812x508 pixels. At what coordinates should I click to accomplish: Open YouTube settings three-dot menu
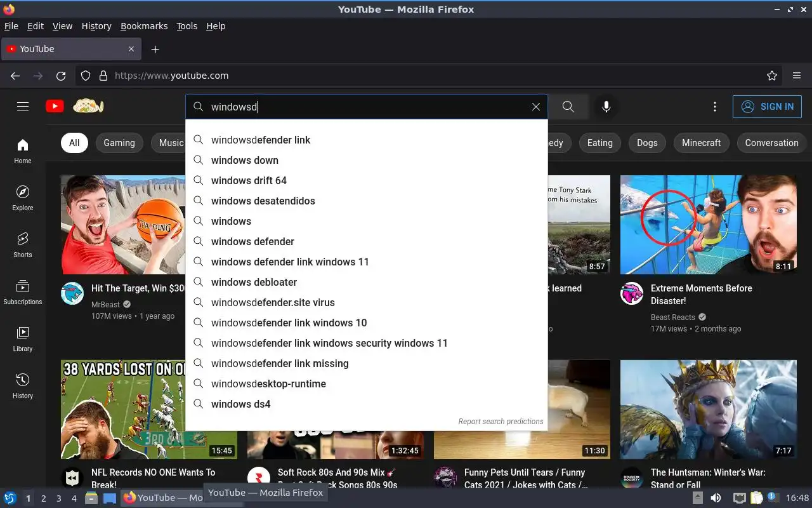click(715, 107)
